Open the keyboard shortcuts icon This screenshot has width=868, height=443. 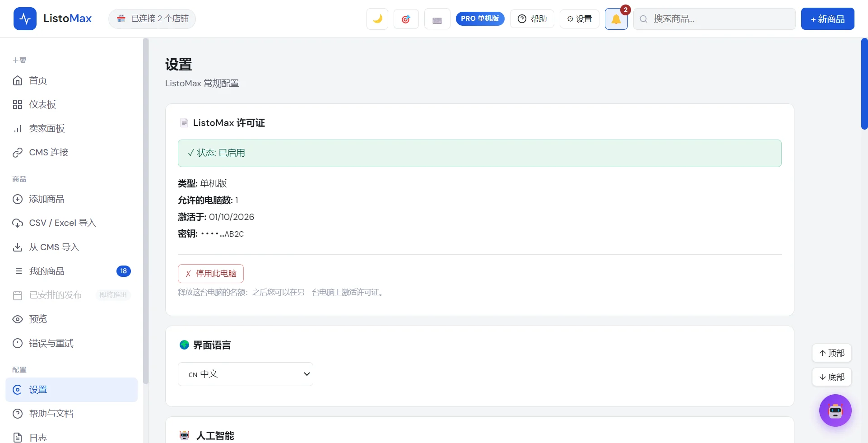(x=437, y=19)
